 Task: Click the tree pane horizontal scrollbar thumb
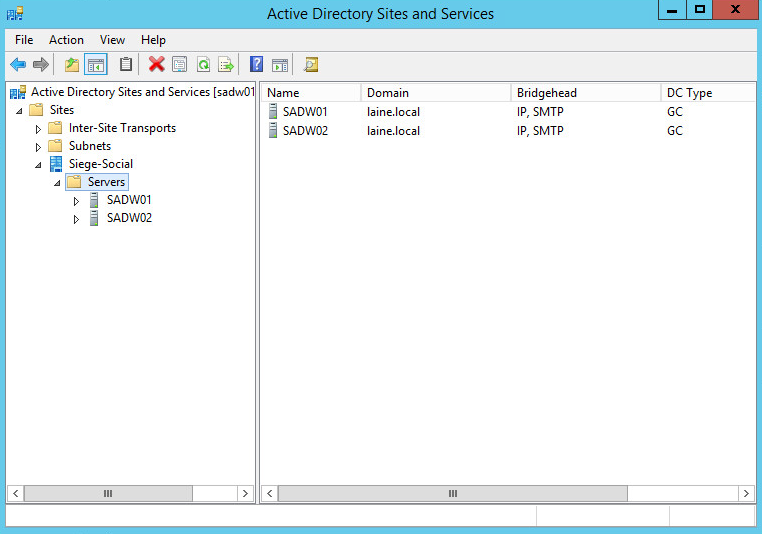point(108,494)
